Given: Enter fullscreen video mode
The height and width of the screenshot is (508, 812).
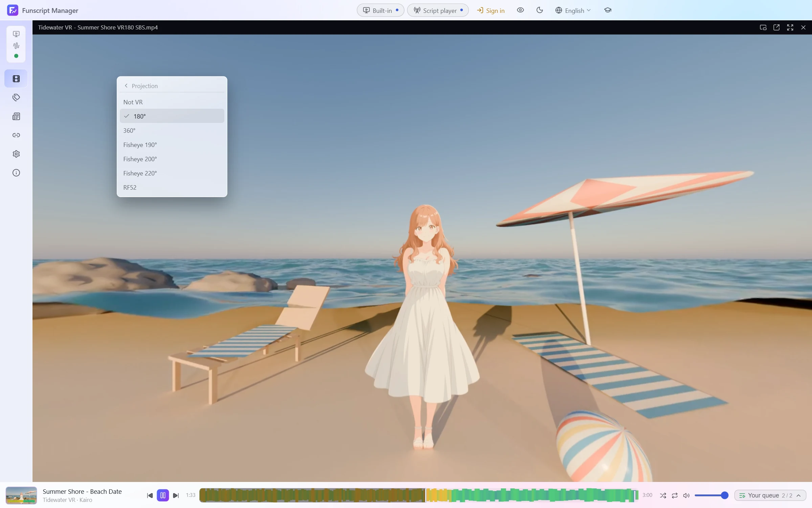Looking at the screenshot, I should click(x=790, y=27).
